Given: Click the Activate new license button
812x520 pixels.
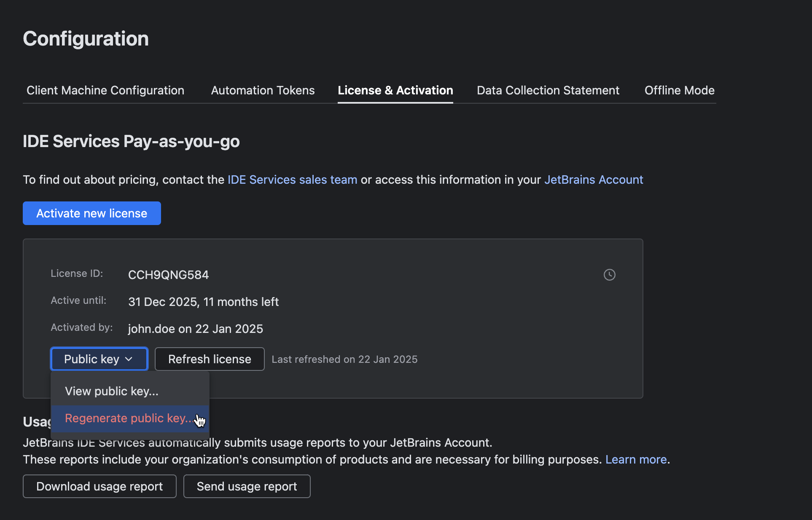Looking at the screenshot, I should click(91, 213).
